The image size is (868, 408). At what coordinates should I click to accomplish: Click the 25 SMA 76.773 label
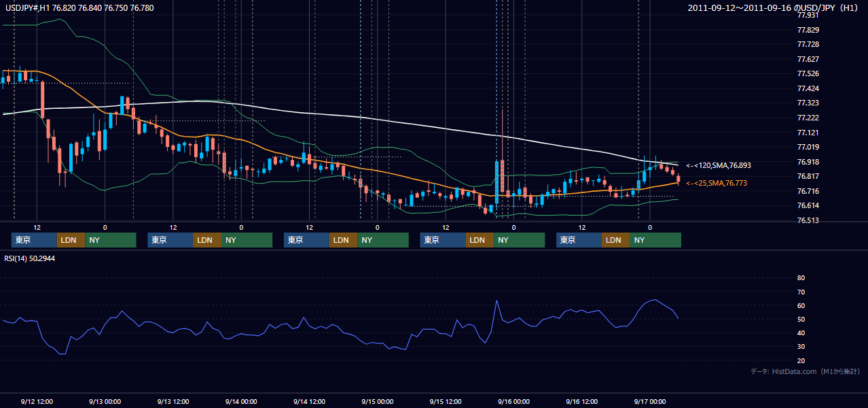[717, 183]
